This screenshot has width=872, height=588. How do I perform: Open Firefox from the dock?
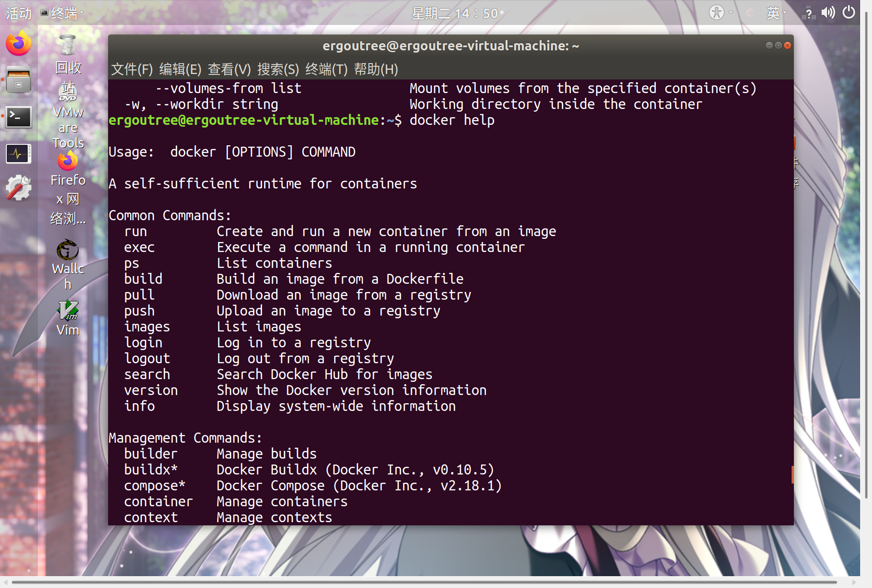(x=19, y=44)
